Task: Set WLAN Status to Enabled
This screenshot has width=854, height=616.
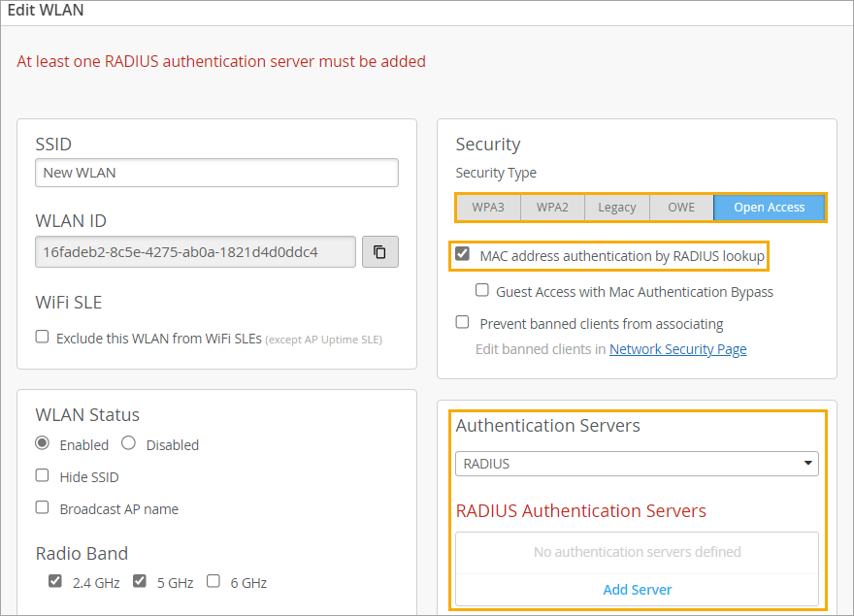Action: pyautogui.click(x=43, y=443)
